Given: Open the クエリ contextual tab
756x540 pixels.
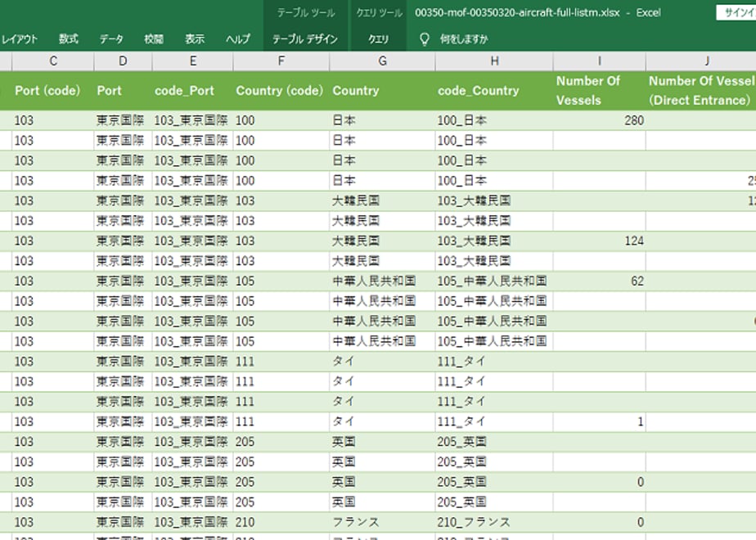Looking at the screenshot, I should coord(378,39).
